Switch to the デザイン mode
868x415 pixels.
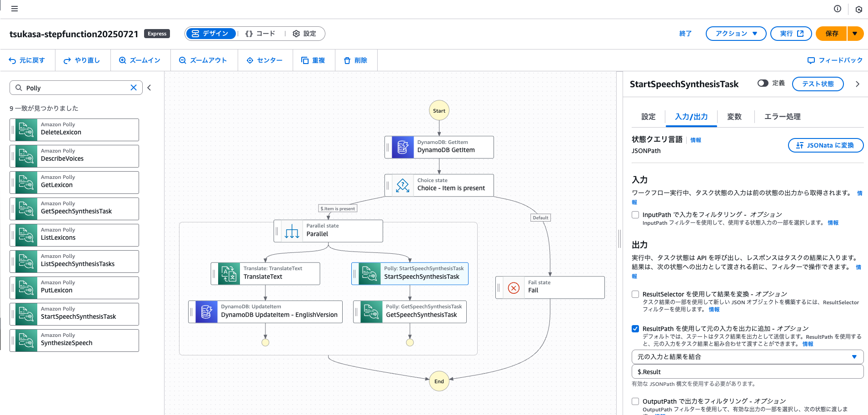[211, 34]
